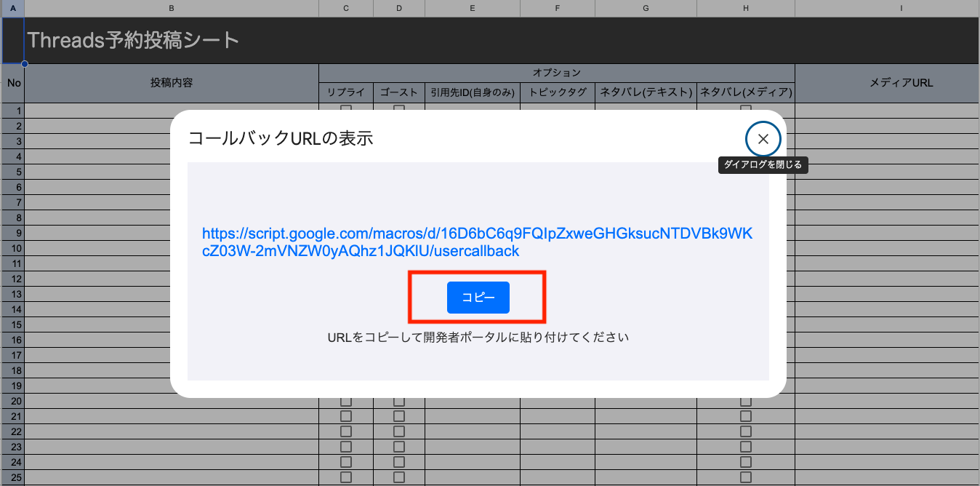The height and width of the screenshot is (486, 980).
Task: Select column B header
Action: [171, 8]
